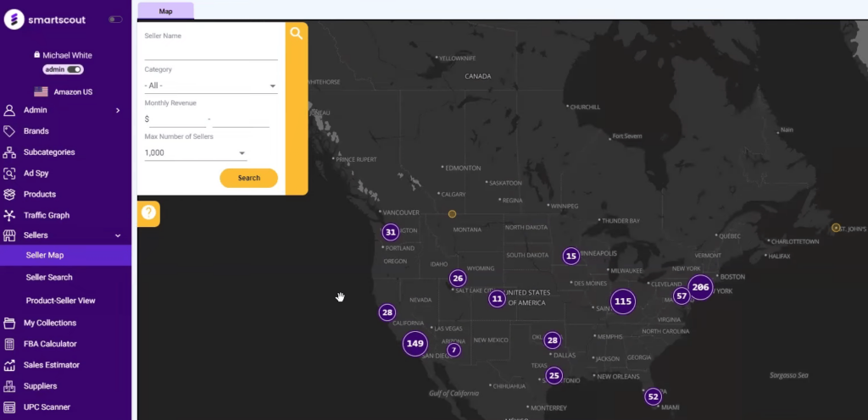The height and width of the screenshot is (420, 868).
Task: Click the lock icon beside Michael White
Action: coord(36,55)
